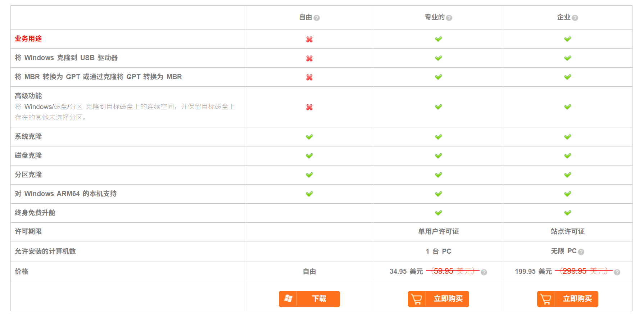Click the red cross for 业务用途 in the 自由 column

pos(309,39)
